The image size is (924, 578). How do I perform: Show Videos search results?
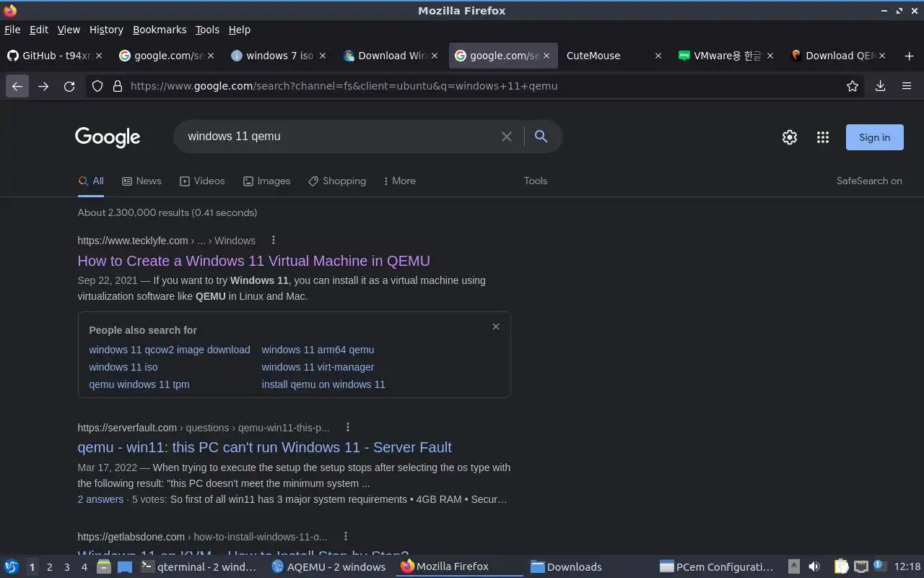[202, 181]
